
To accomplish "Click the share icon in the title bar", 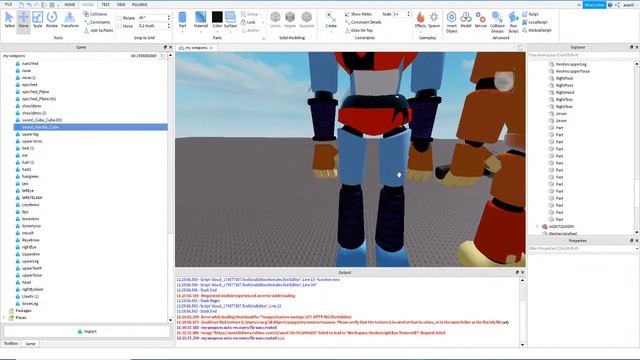I will pyautogui.click(x=618, y=5).
